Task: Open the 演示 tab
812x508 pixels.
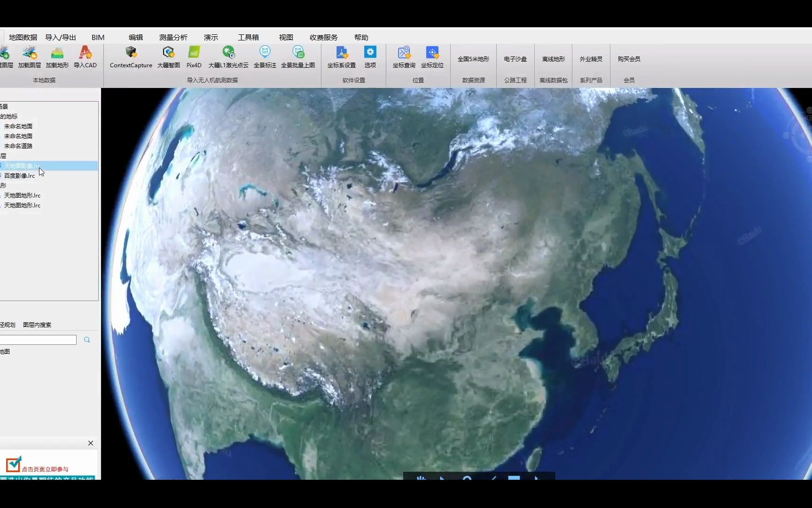Action: coord(211,37)
